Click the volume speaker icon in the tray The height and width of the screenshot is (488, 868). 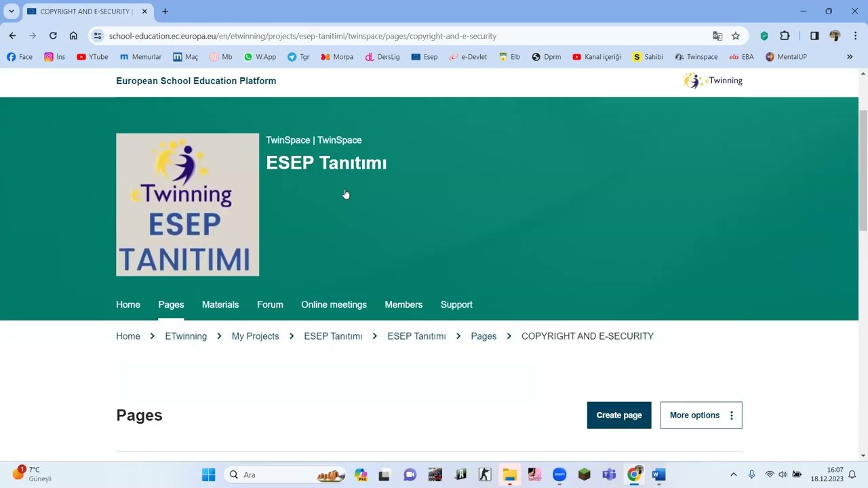(x=783, y=474)
